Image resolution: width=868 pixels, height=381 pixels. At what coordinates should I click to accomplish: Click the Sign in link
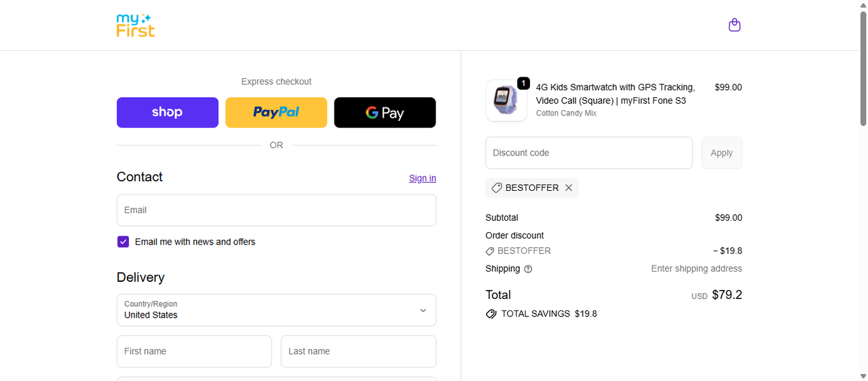[x=422, y=178]
